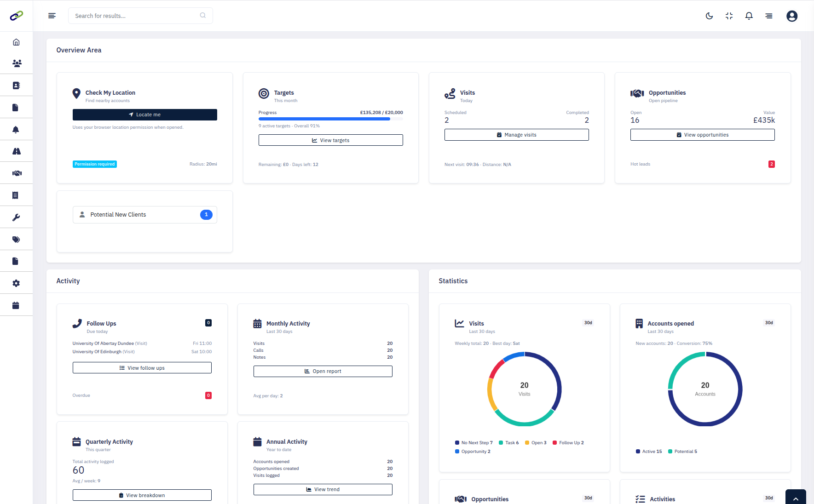Toggle dark mode moon icon
This screenshot has height=504, width=814.
710,16
